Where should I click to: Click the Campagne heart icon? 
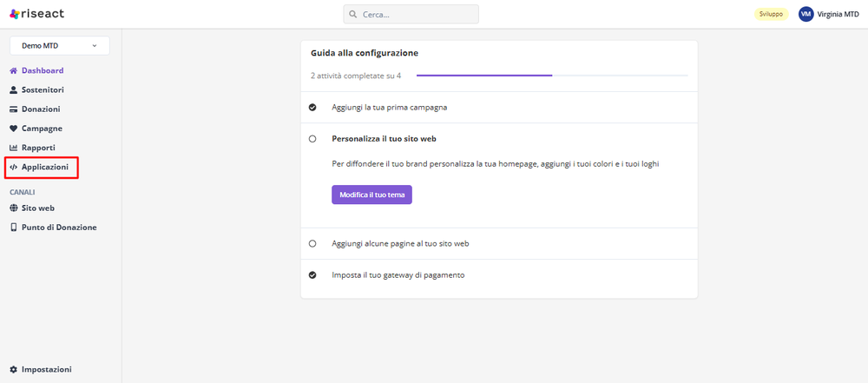pos(14,129)
